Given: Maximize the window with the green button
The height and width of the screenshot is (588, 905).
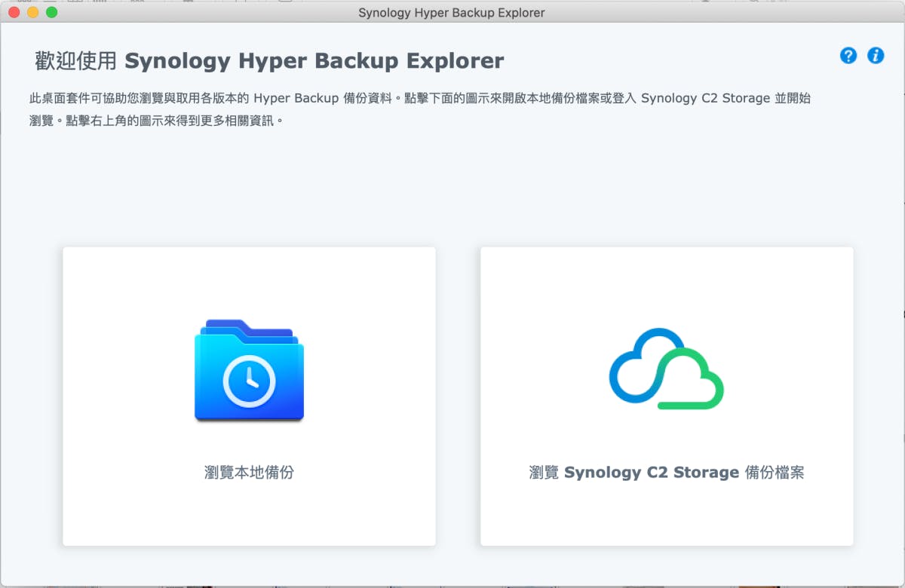Looking at the screenshot, I should coord(51,12).
